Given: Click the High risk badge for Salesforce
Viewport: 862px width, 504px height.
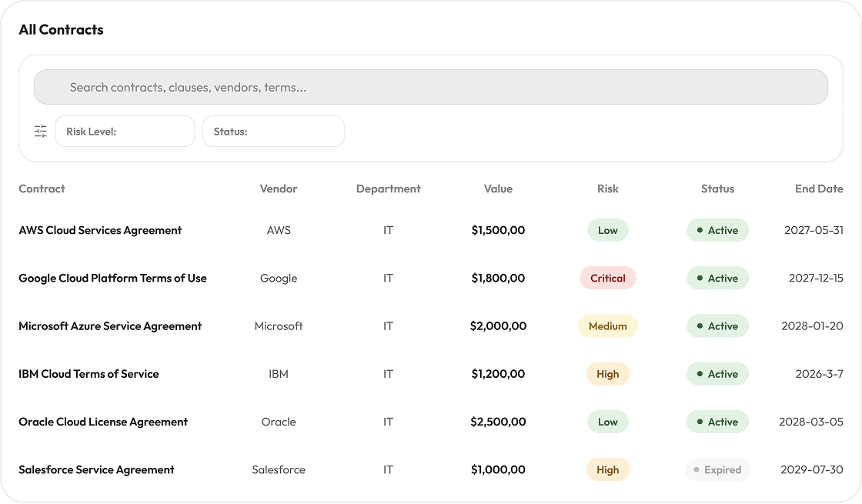Looking at the screenshot, I should coord(607,469).
